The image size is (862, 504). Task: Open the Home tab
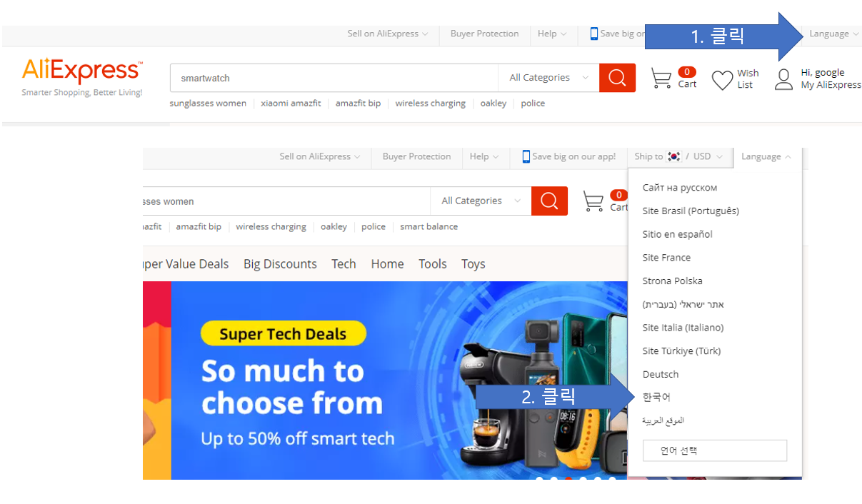[x=387, y=264]
